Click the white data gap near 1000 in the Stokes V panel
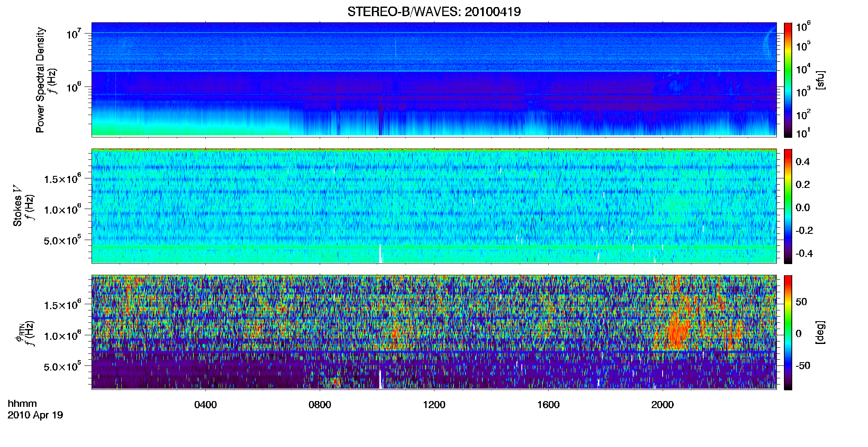This screenshot has height=447, width=868. click(380, 253)
